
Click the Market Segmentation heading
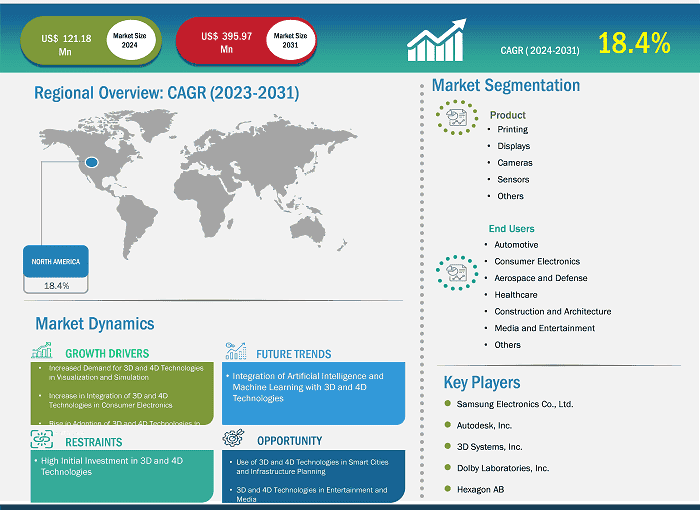click(x=506, y=85)
